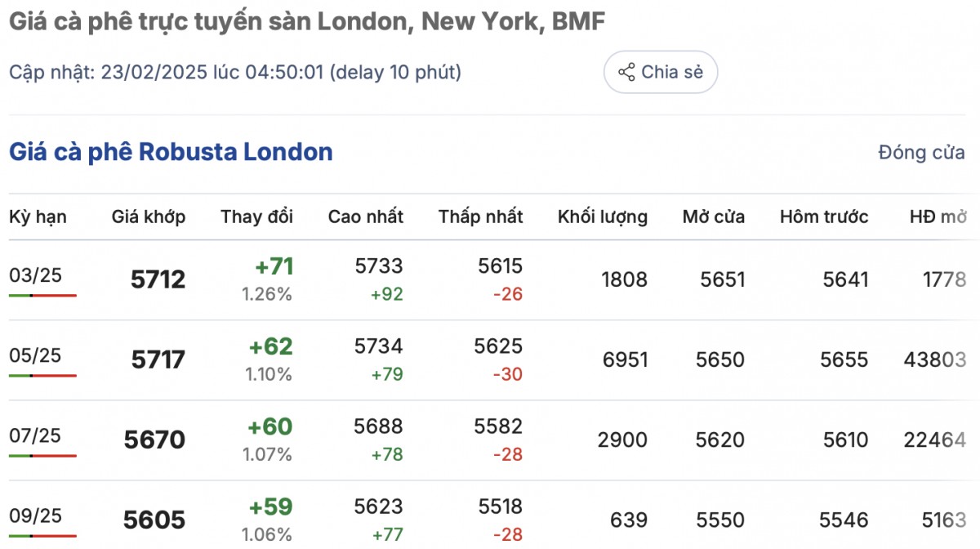Open the 05/25 contract term

pos(35,356)
